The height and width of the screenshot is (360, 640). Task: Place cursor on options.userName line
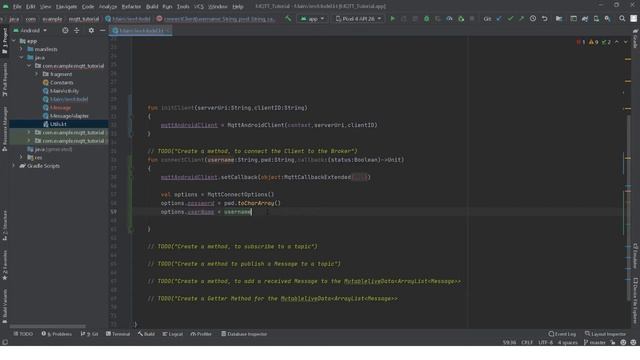click(x=206, y=212)
